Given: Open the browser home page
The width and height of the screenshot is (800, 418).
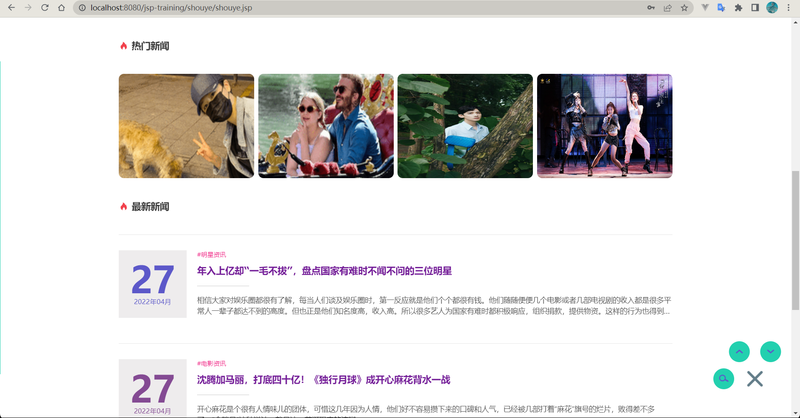Looking at the screenshot, I should tap(62, 8).
